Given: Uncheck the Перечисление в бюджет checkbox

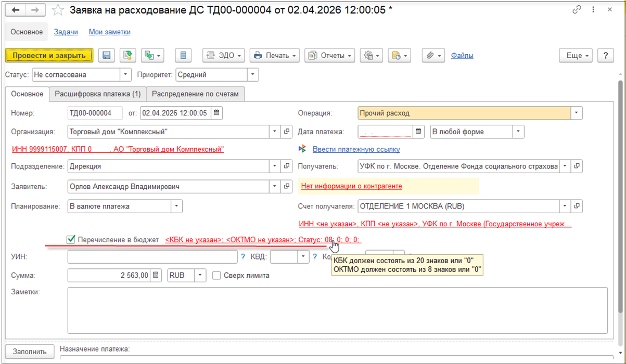Looking at the screenshot, I should [71, 240].
